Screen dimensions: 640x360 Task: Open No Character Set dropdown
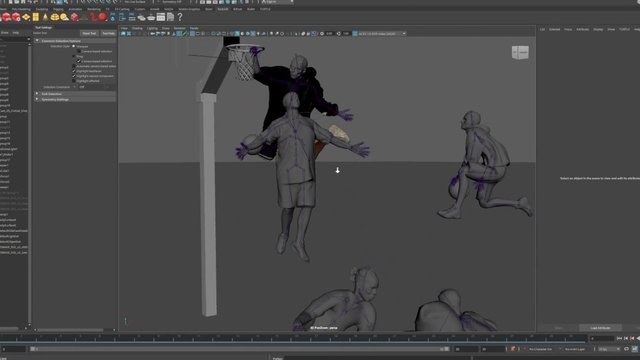[x=543, y=349]
